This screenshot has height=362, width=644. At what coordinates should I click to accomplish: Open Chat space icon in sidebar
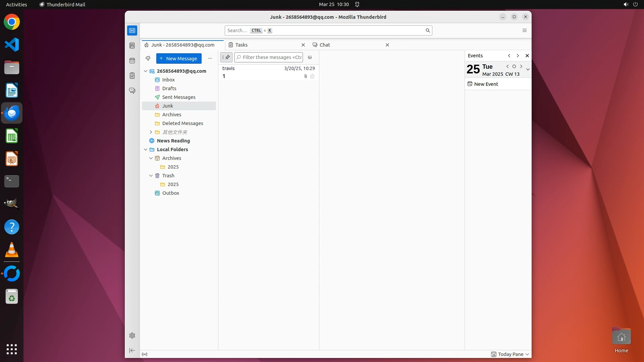[x=132, y=91]
